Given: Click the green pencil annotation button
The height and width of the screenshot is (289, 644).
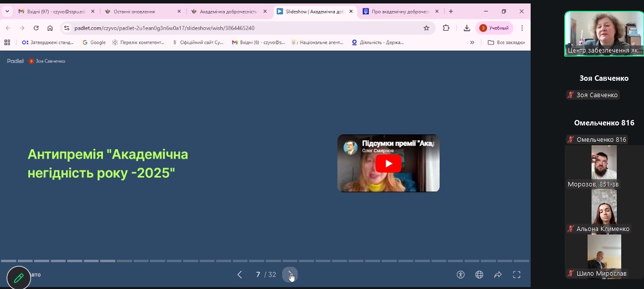Looking at the screenshot, I should tap(19, 278).
